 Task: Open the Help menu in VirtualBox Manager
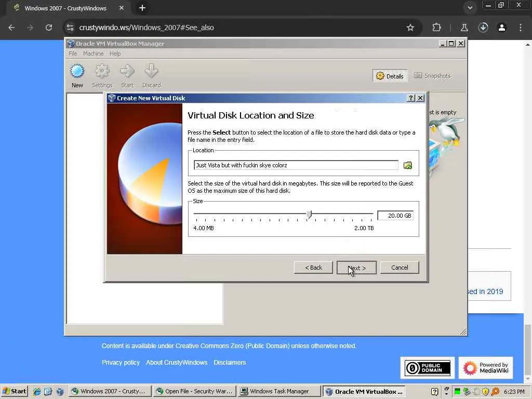tap(115, 54)
